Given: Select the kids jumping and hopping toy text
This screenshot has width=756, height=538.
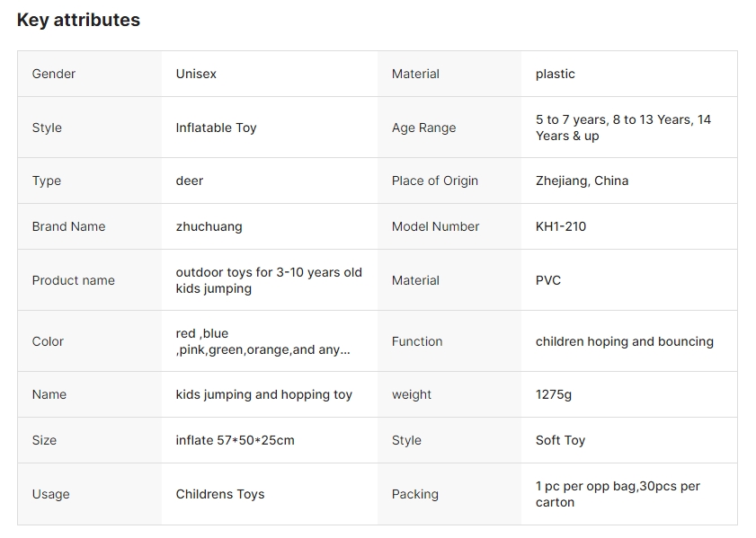Looking at the screenshot, I should [x=263, y=394].
